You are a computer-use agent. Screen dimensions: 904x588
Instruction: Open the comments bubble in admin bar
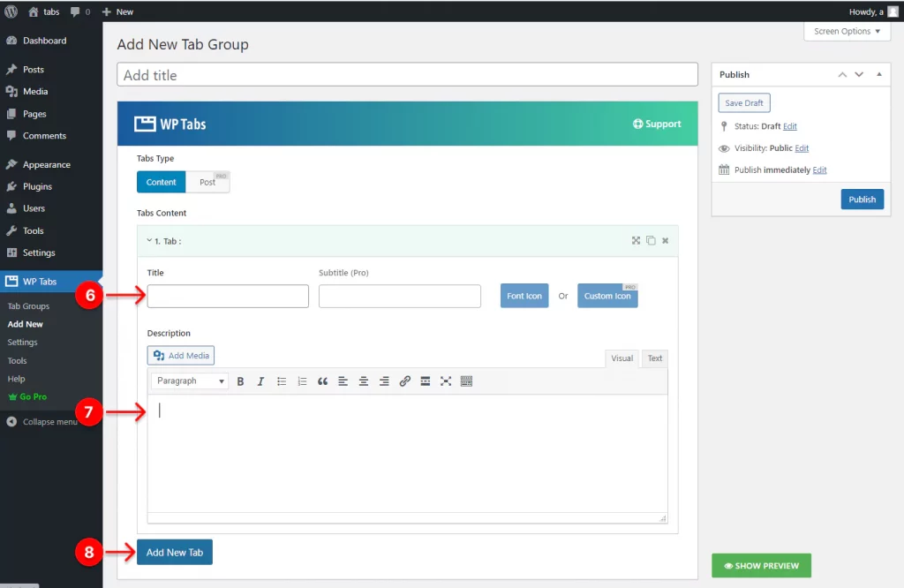pos(80,11)
